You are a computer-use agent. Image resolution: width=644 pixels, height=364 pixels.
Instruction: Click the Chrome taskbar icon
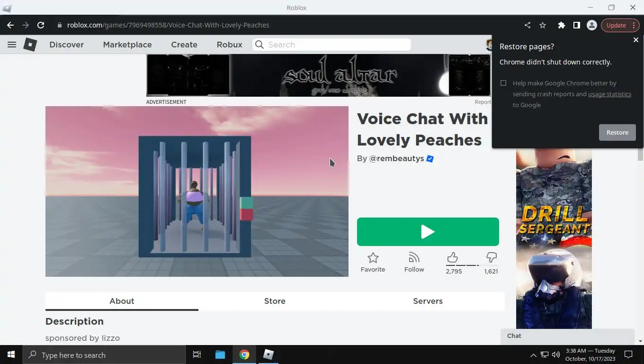(244, 355)
